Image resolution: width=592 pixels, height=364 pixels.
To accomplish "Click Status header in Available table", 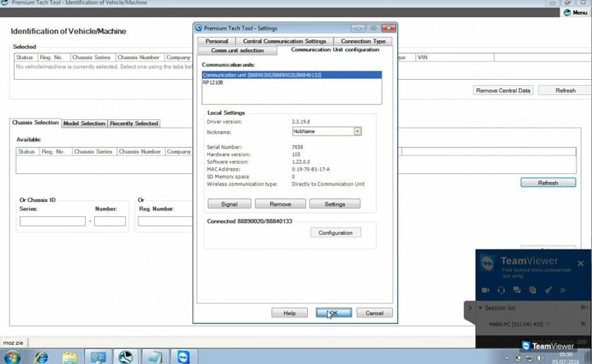I will tap(27, 152).
